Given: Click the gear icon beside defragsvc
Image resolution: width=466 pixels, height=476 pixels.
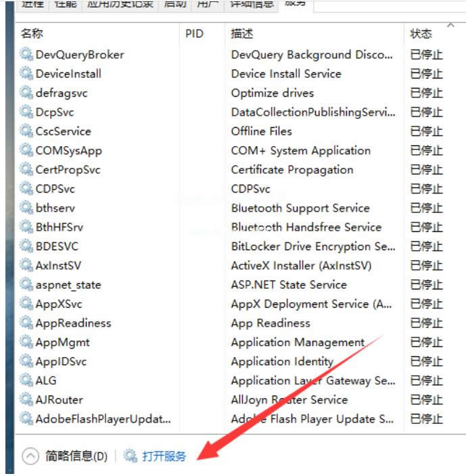Looking at the screenshot, I should click(26, 93).
